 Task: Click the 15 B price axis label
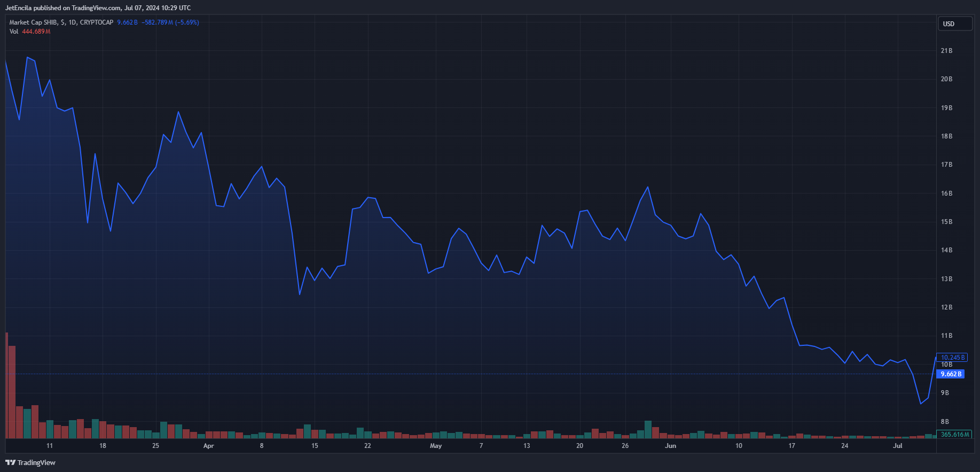[x=946, y=222]
